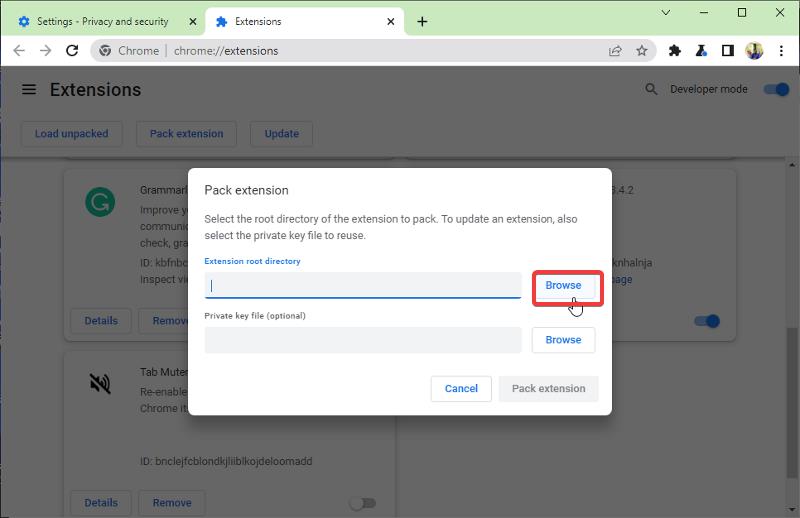Image resolution: width=800 pixels, height=518 pixels.
Task: Open the Extensions puzzle icon in toolbar
Action: 674,51
